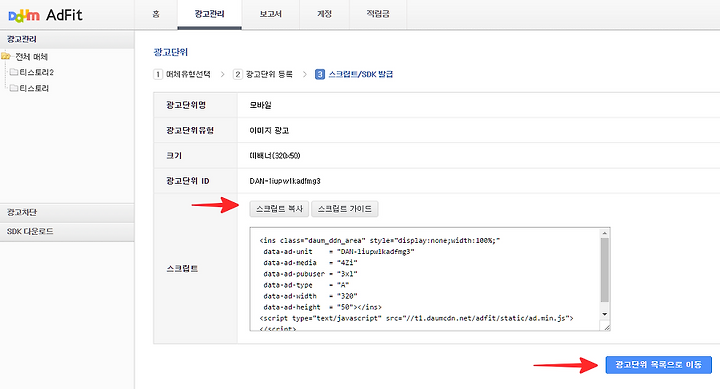
Task: Click the 이미지 광고 type value
Action: tap(269, 130)
